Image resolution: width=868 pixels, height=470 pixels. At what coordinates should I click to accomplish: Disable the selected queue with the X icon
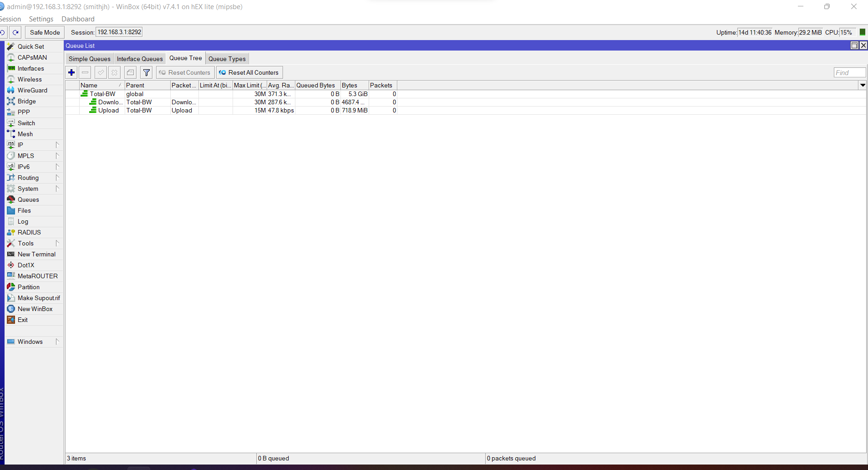(114, 72)
